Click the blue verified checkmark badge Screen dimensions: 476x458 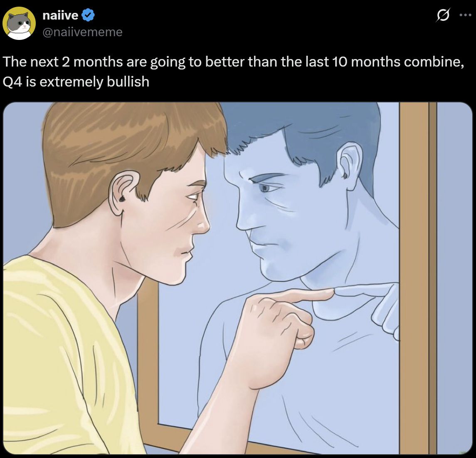pyautogui.click(x=88, y=16)
